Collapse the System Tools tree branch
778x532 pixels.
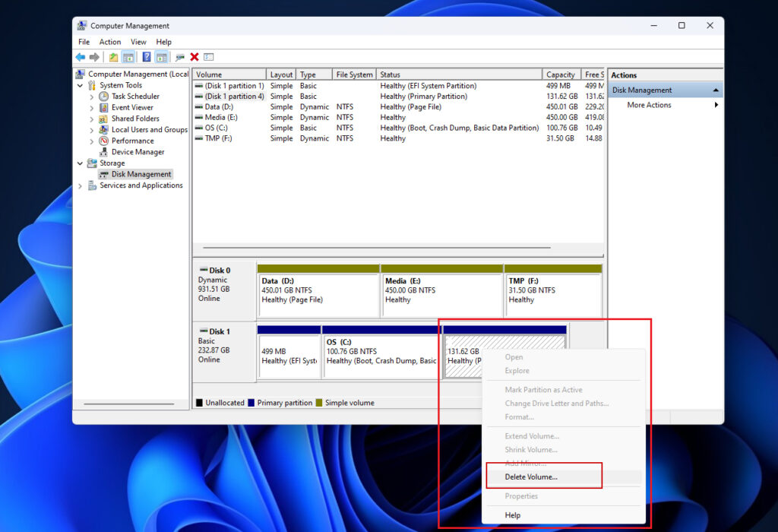click(78, 85)
